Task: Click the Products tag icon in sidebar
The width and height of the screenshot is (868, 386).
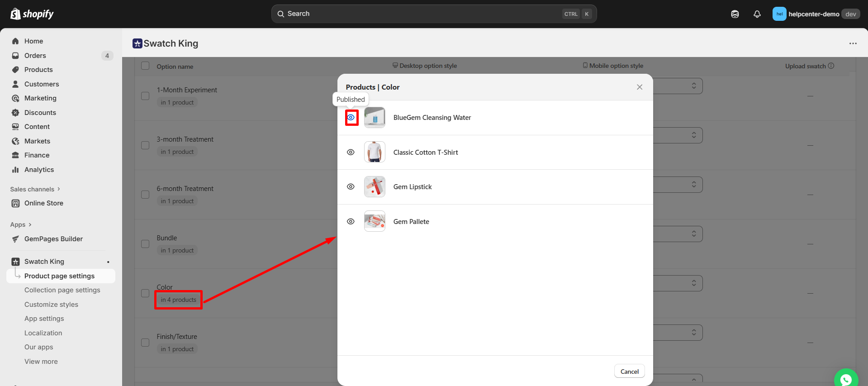Action: tap(15, 70)
